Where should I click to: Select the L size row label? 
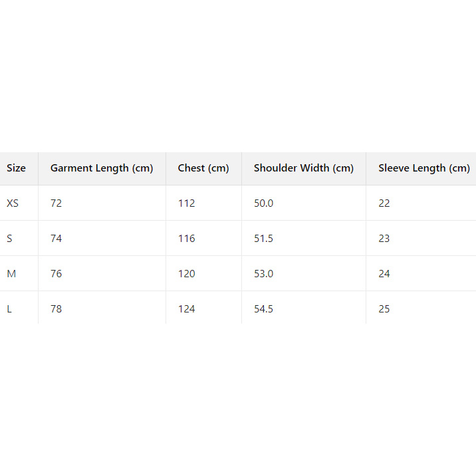coord(9,308)
